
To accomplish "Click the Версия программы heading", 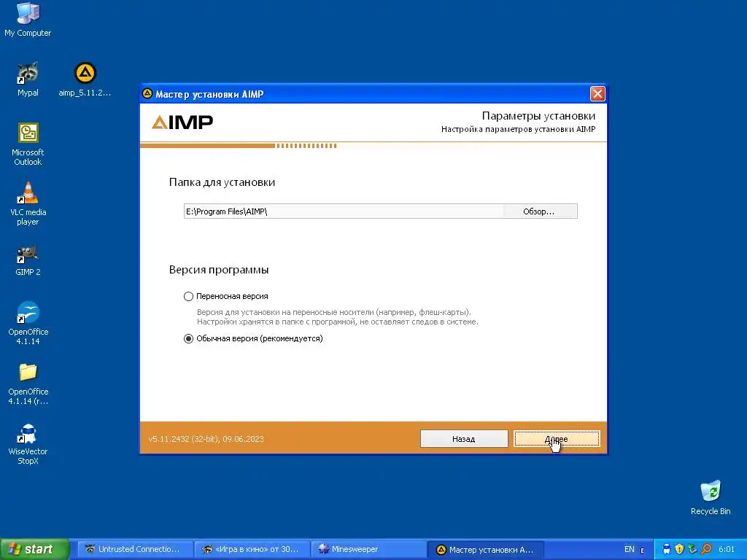I will (x=219, y=270).
